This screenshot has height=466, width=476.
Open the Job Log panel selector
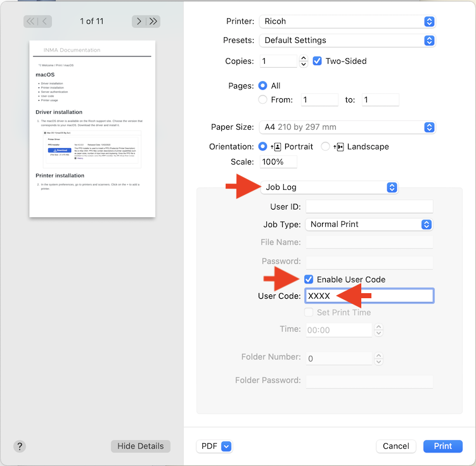click(328, 187)
